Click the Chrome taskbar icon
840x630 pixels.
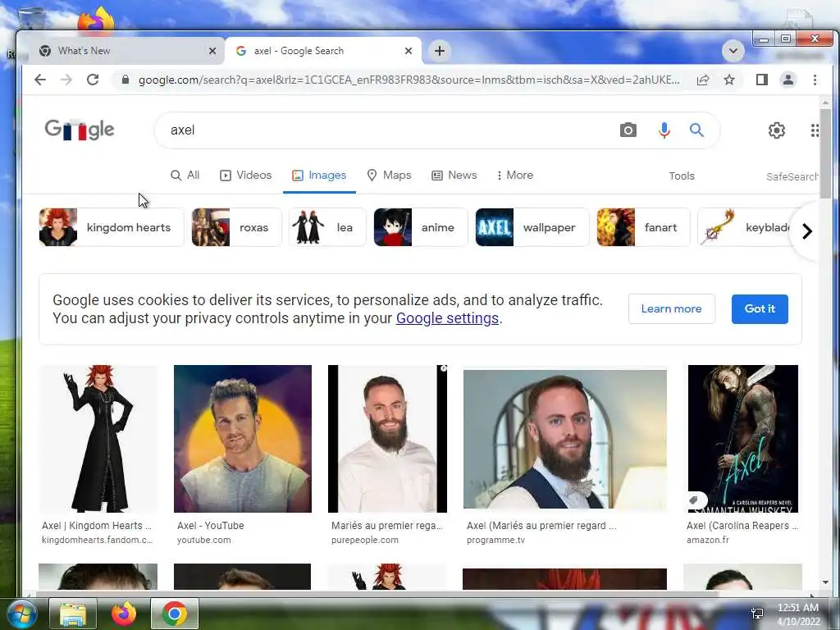point(175,614)
